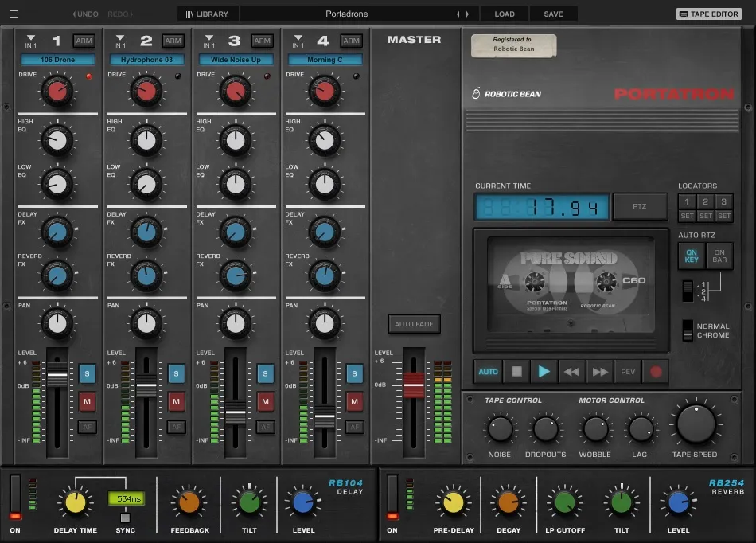
Task: Click the Redo arrow button
Action: [120, 14]
